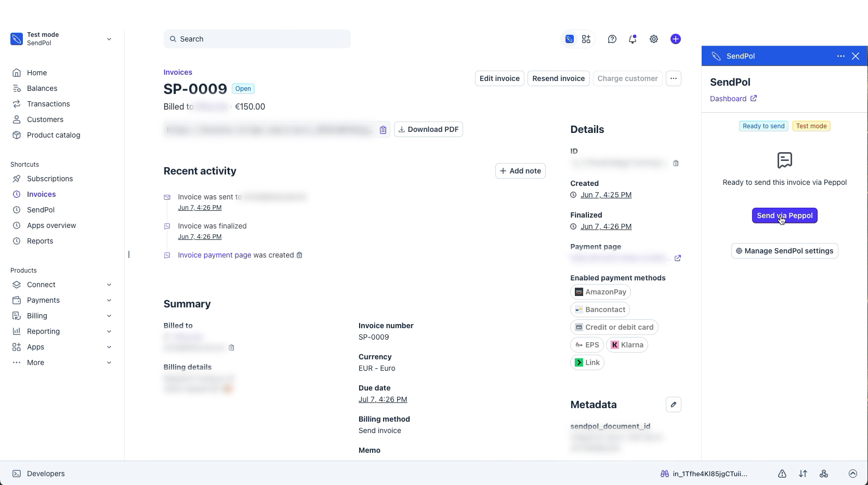Follow Invoices breadcrumb link

tap(178, 72)
